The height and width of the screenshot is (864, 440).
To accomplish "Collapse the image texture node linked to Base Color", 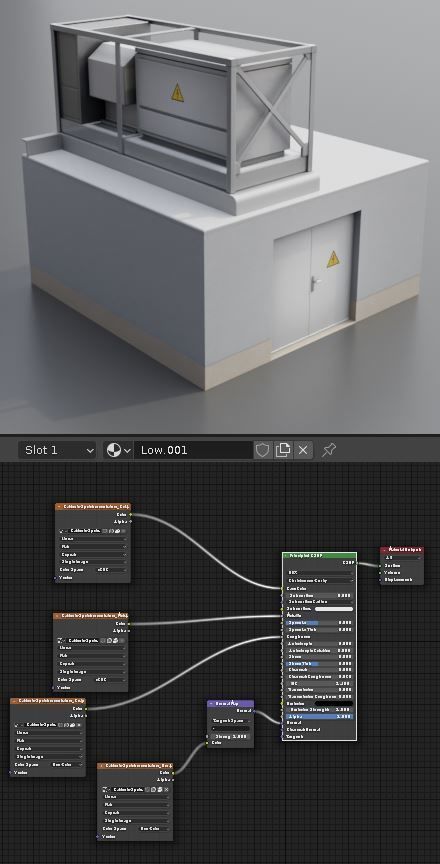I will click(x=59, y=506).
